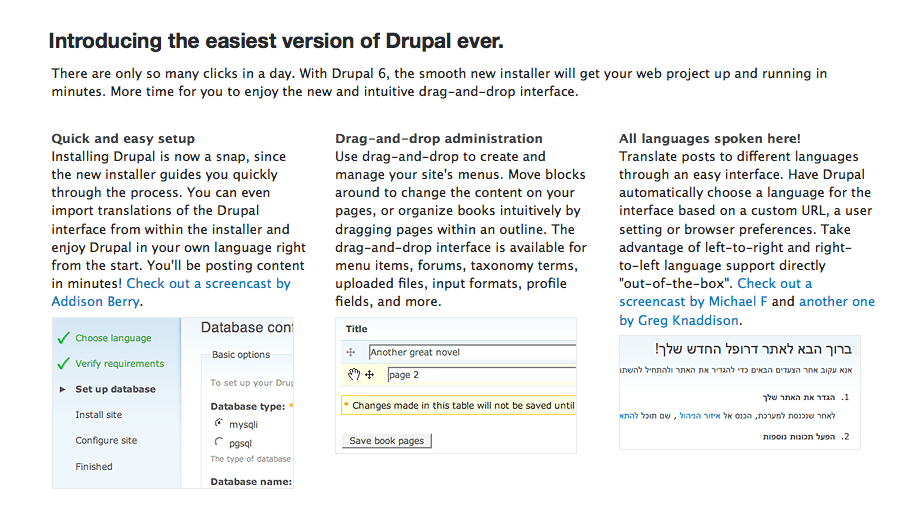The image size is (914, 519).
Task: Select the pgsql database type radio button
Action: point(219,442)
